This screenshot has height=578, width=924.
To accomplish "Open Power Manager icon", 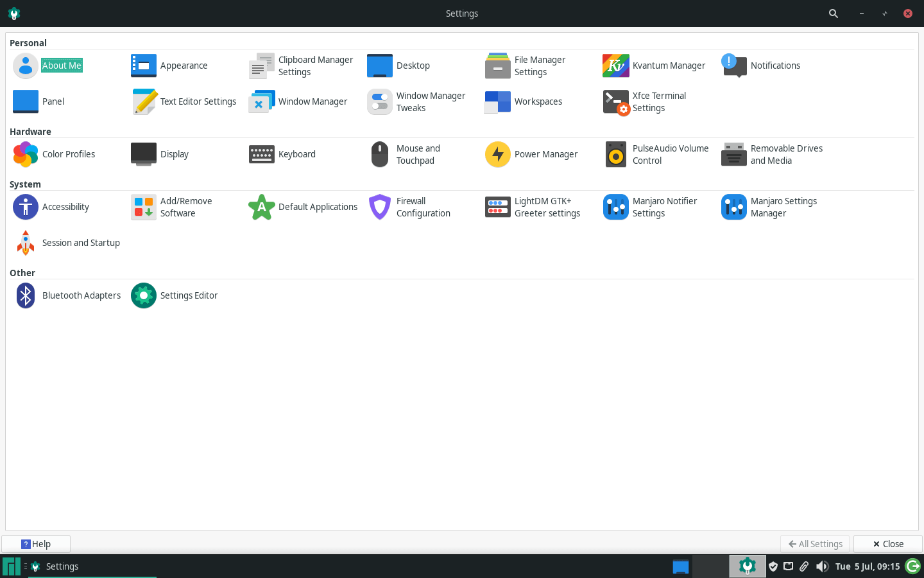I will coord(498,154).
